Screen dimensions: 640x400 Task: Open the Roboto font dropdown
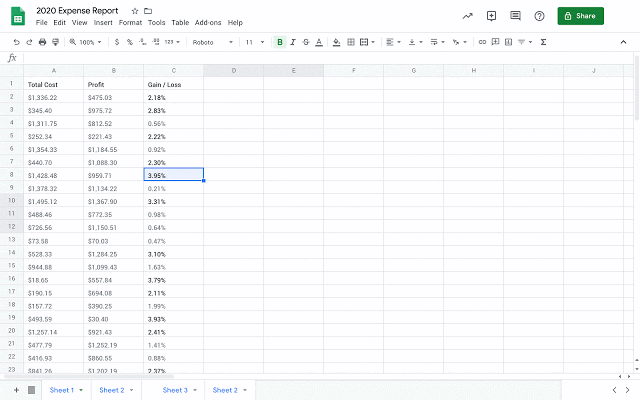212,42
